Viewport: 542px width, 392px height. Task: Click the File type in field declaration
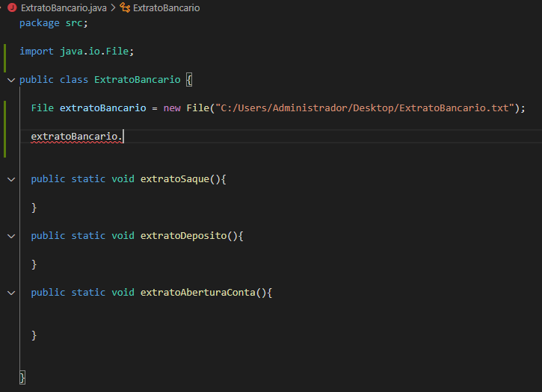[x=42, y=108]
